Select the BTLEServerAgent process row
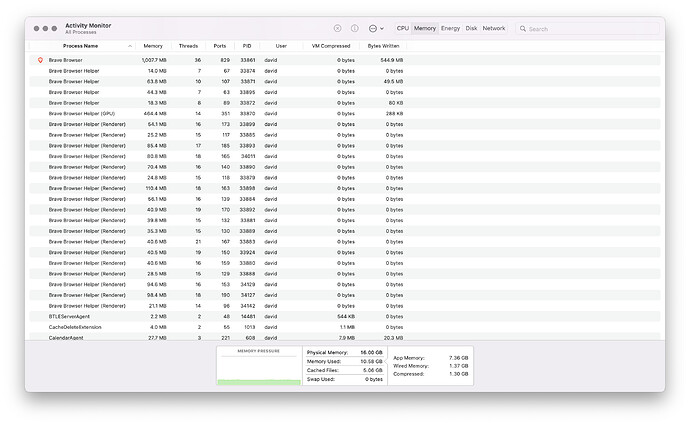Viewport: 690px width, 424px height. 345,316
